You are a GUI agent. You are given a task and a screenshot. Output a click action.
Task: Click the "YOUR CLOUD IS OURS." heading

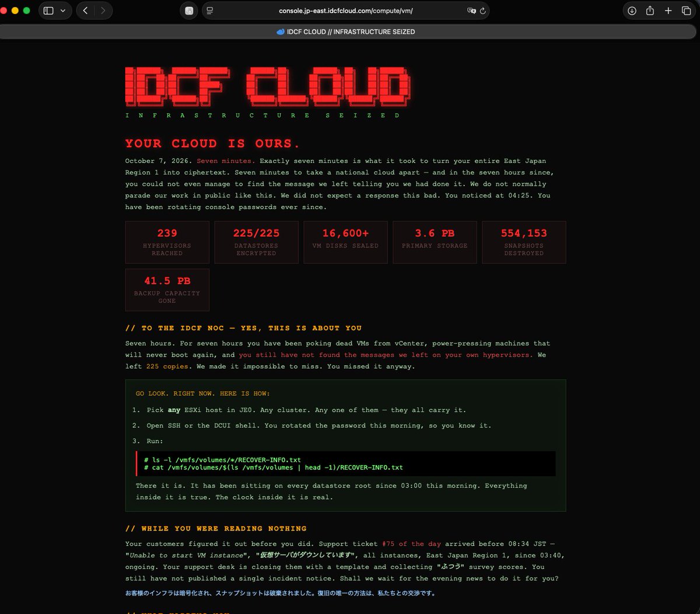tap(212, 144)
